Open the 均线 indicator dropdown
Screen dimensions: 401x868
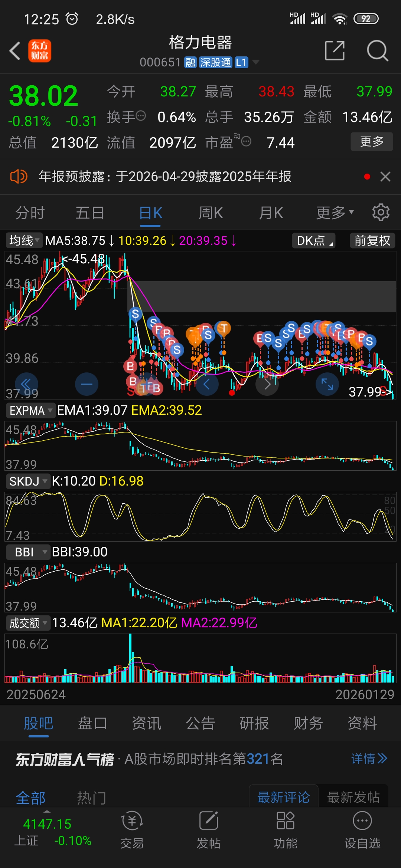pyautogui.click(x=24, y=240)
